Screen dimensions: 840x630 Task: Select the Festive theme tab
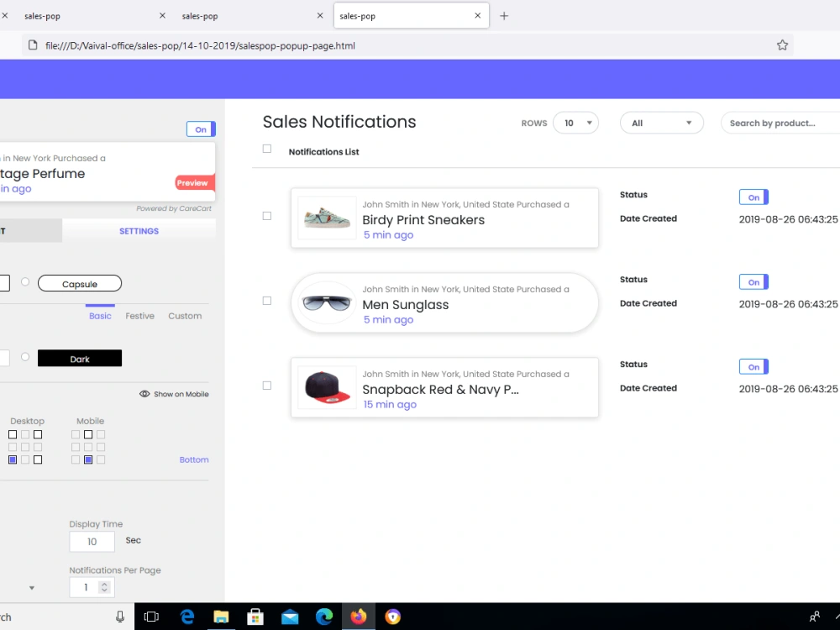(139, 316)
